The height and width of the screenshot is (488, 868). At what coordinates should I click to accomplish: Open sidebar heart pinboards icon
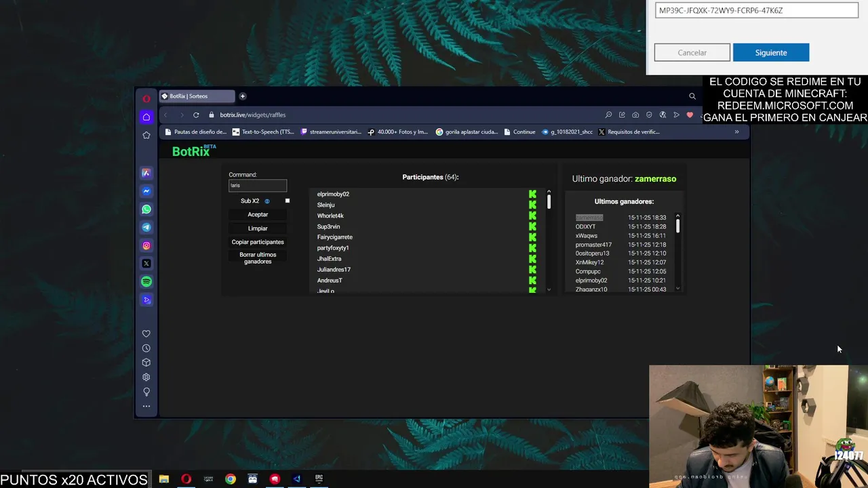(146, 333)
